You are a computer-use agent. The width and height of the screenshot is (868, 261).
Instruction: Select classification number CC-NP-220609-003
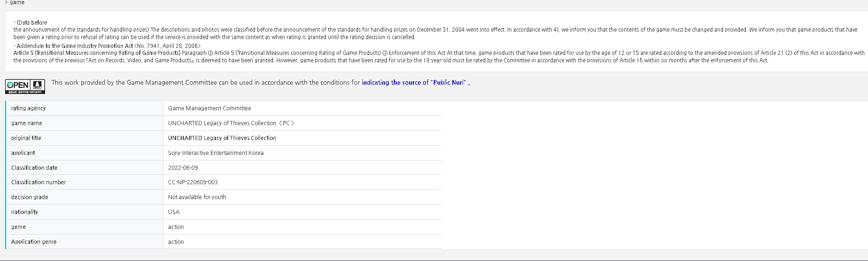(193, 182)
